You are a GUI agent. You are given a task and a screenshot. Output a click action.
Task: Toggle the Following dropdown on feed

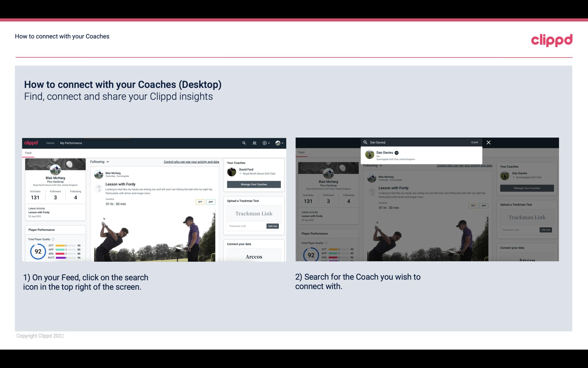tap(100, 161)
